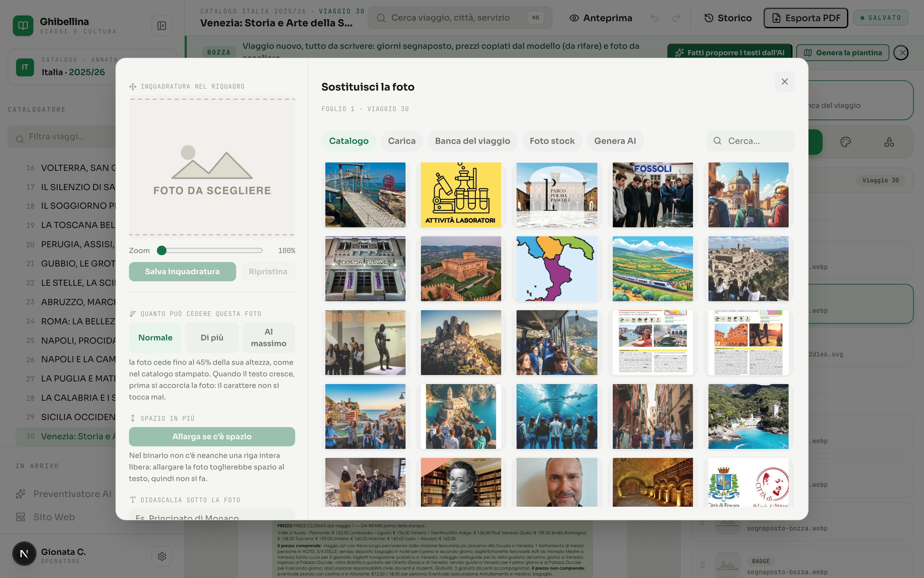Close the Sostituisci la foto dialog
This screenshot has height=578, width=924.
pos(785,82)
